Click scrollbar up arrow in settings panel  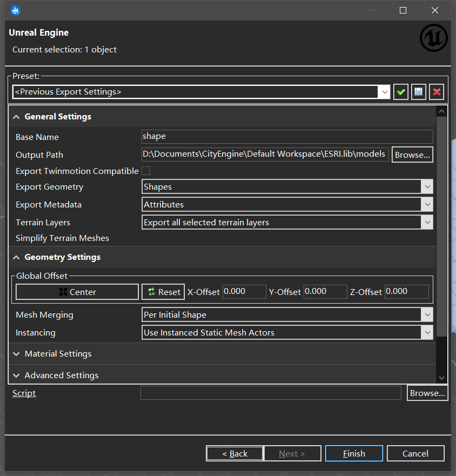(x=441, y=111)
